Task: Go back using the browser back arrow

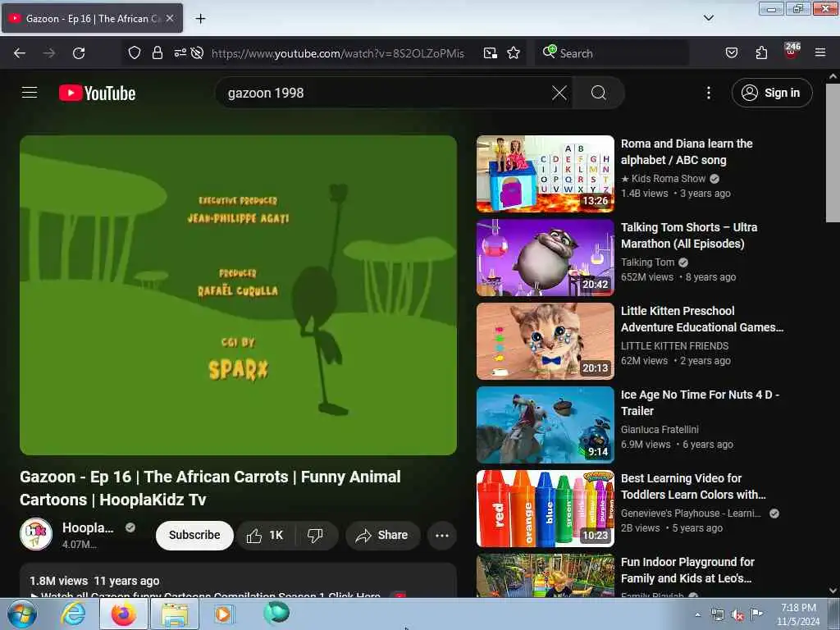Action: coord(20,53)
